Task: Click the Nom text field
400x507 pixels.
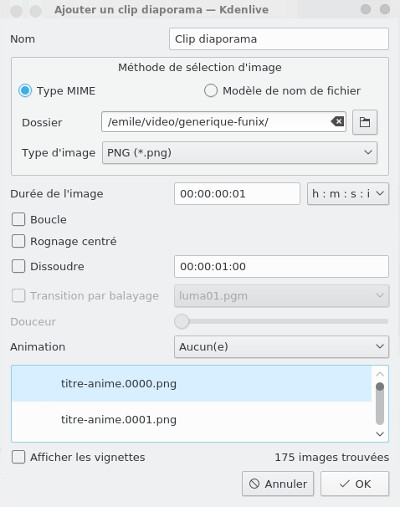Action: tap(279, 39)
